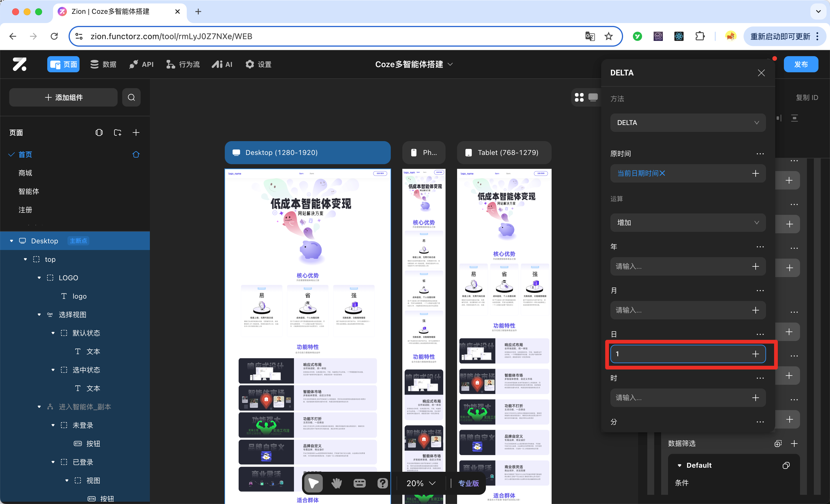Click the add page folder icon

118,133
